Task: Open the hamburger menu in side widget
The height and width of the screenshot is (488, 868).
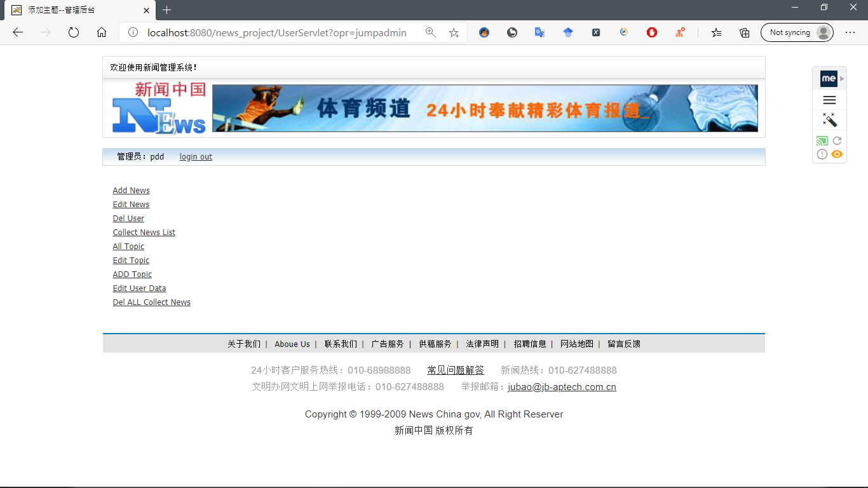Action: 829,100
